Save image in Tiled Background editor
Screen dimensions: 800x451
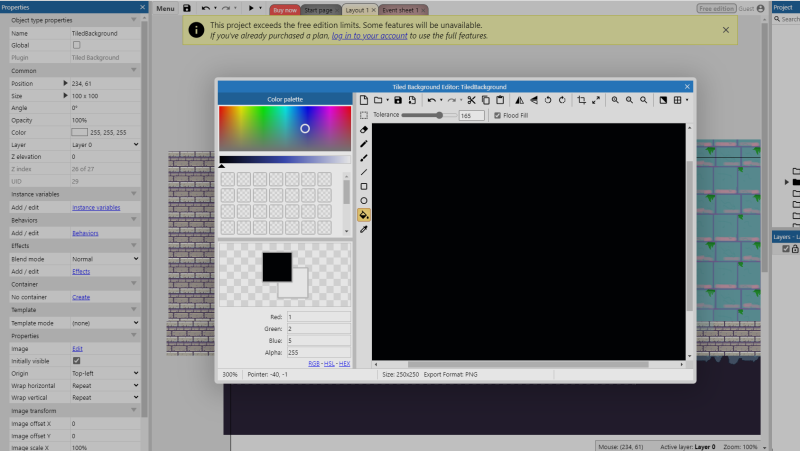pos(398,100)
